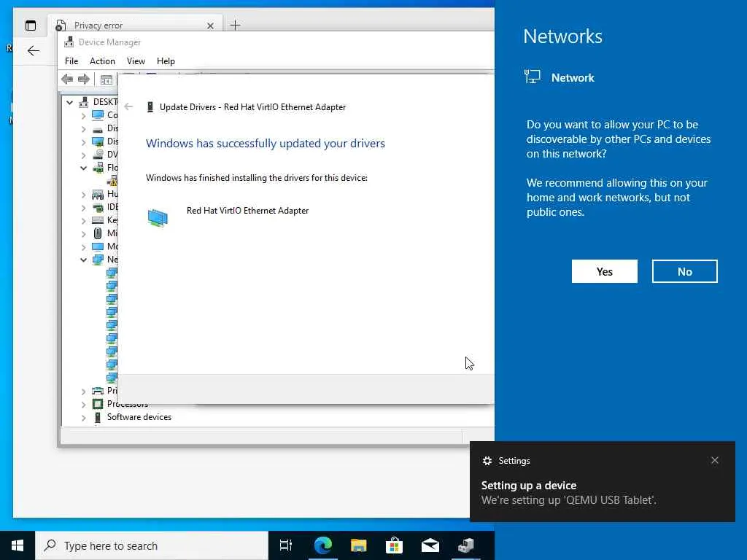Click the taskbar search box
Viewport: 747px width, 560px height.
152,545
